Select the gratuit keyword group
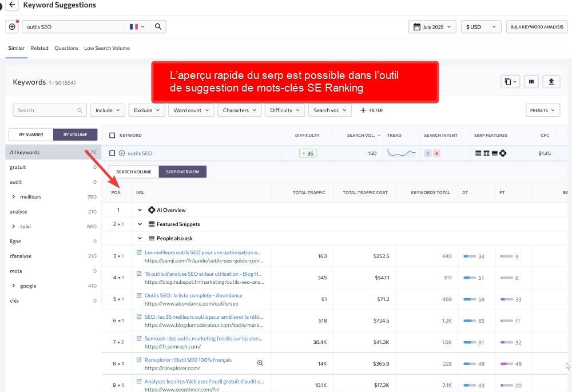Viewport: 572px width, 392px height. pos(53,167)
